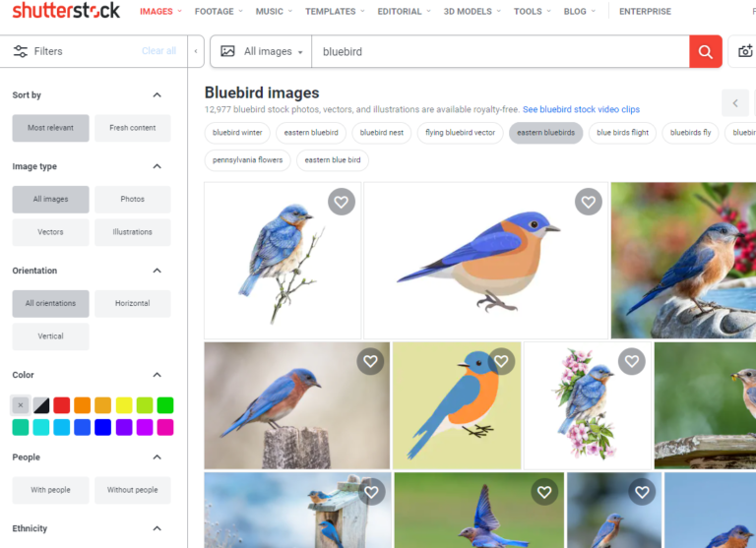Open the Tools menu
This screenshot has height=548, width=756.
tap(532, 11)
